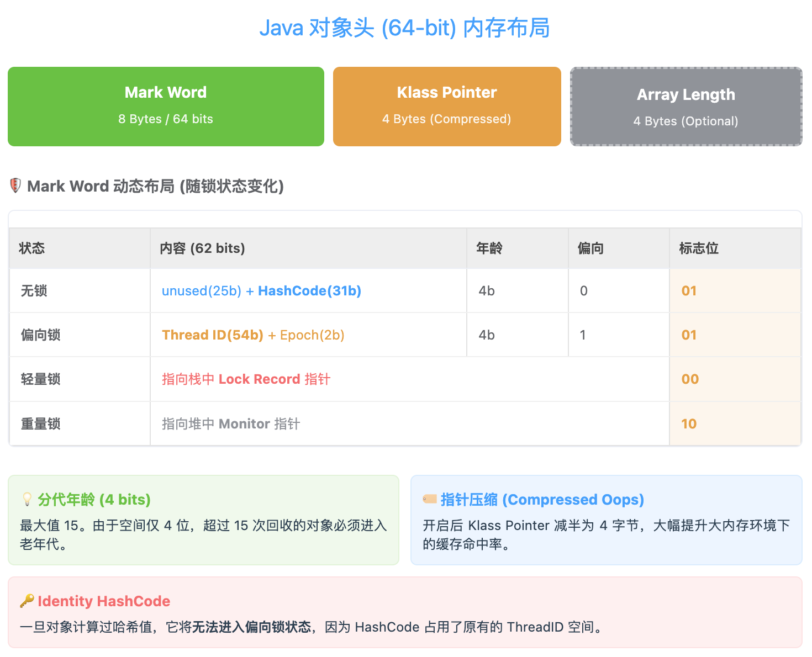812x657 pixels.
Task: Click the key icon beside Identity HashCode
Action: [27, 601]
